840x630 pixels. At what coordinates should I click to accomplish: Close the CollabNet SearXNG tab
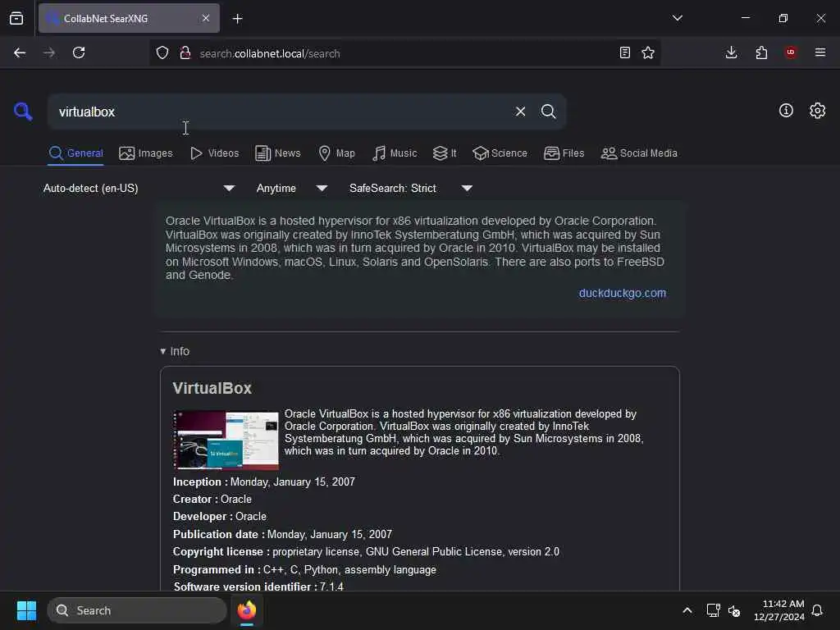[206, 18]
